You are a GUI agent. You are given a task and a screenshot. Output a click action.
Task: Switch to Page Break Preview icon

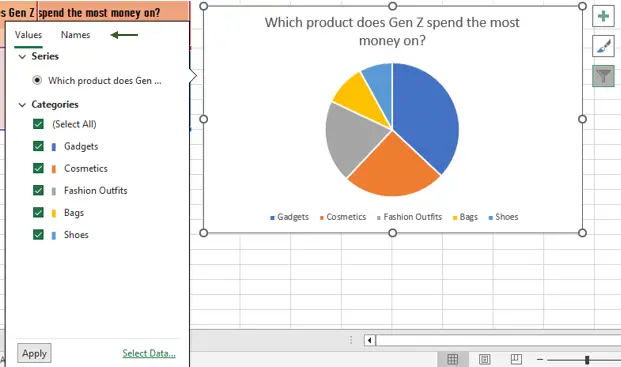click(516, 359)
